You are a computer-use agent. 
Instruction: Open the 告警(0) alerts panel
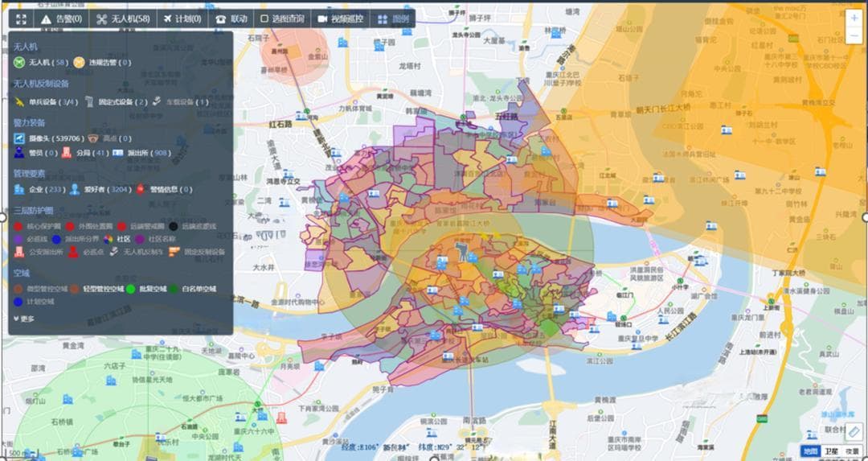click(x=61, y=19)
